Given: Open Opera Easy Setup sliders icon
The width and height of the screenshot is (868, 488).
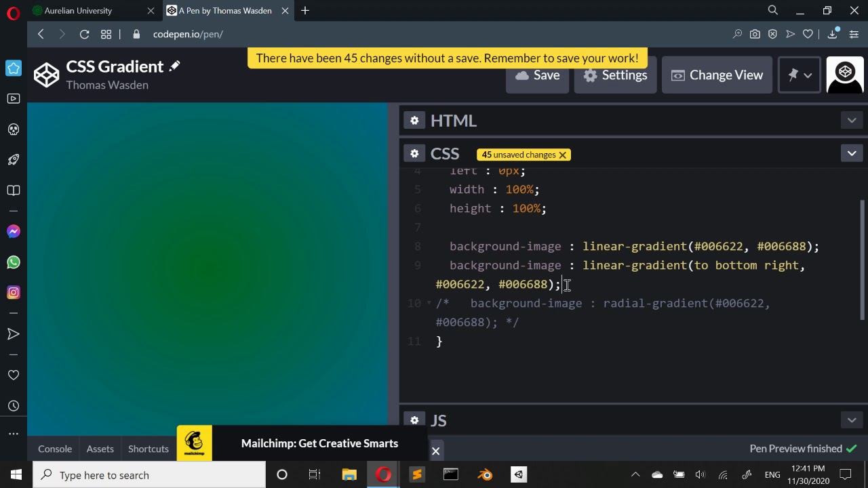Looking at the screenshot, I should pyautogui.click(x=854, y=34).
